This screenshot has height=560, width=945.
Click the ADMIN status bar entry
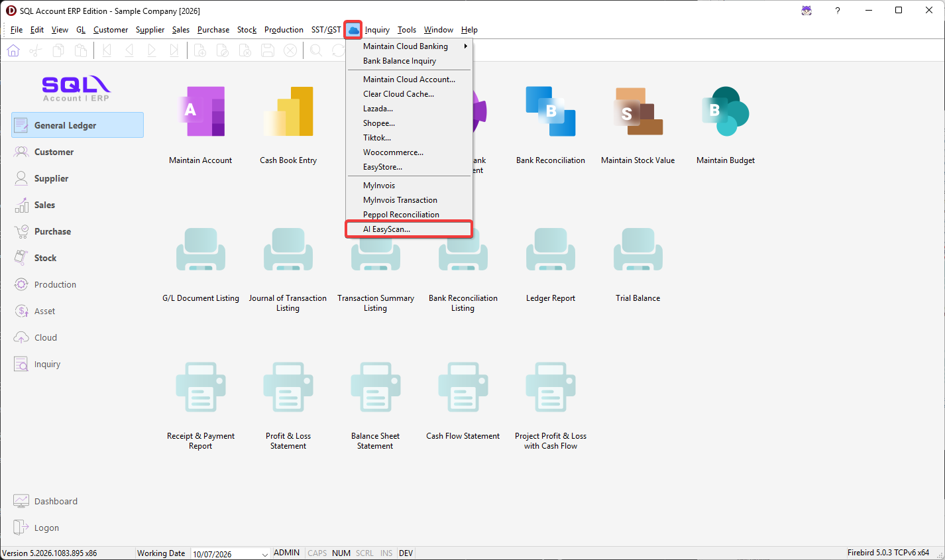287,553
